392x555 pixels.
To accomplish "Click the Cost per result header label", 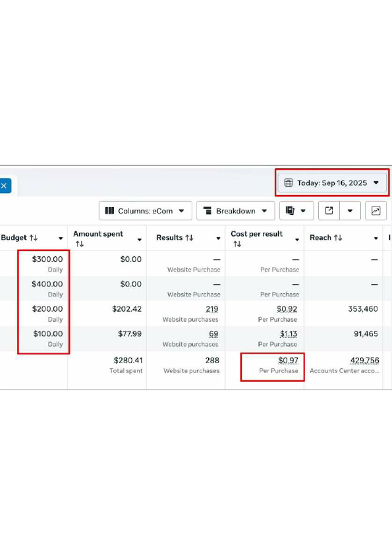I will [x=256, y=234].
